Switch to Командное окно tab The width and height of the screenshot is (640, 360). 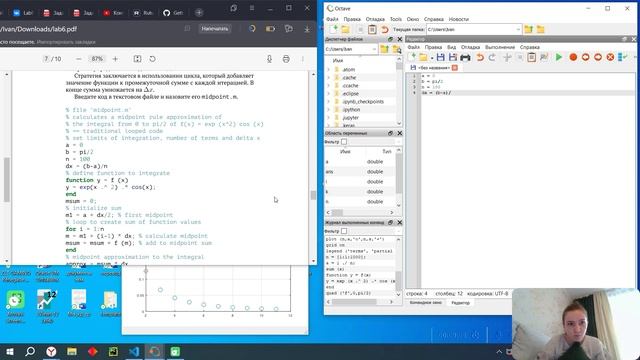pyautogui.click(x=425, y=303)
